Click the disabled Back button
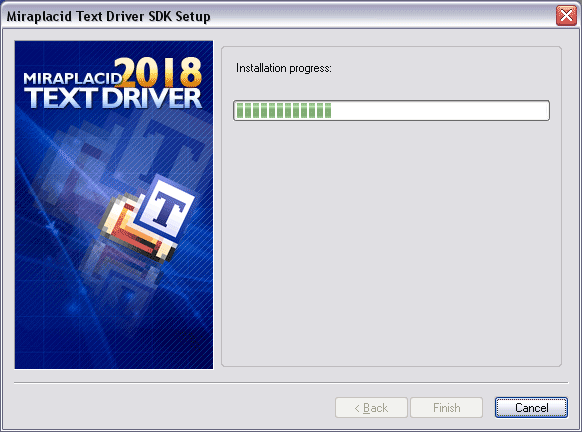 (371, 408)
